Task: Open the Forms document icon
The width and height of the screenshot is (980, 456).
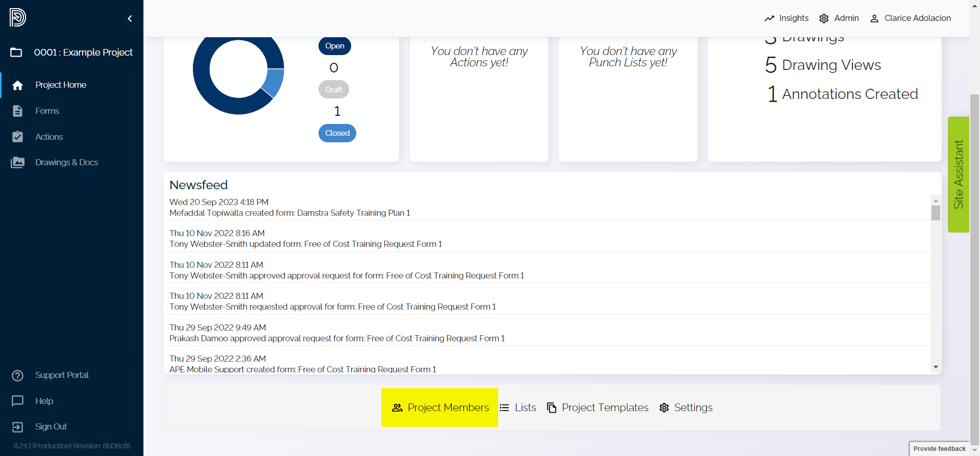Action: tap(18, 111)
